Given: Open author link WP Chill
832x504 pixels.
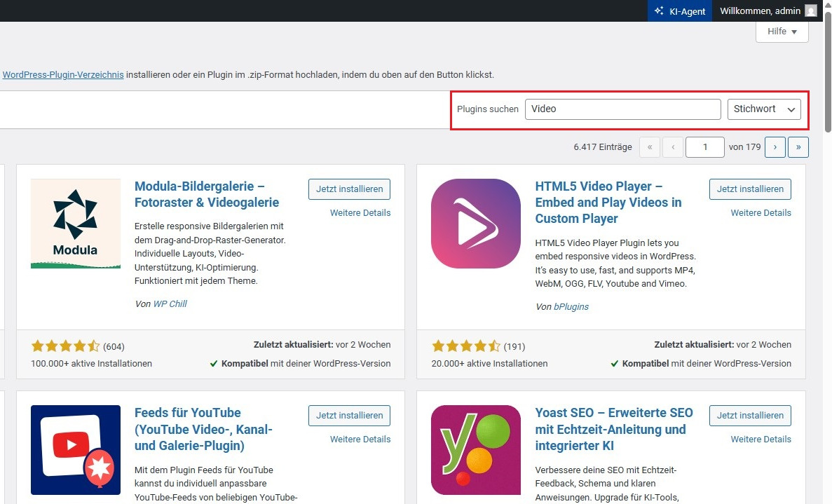Looking at the screenshot, I should [170, 304].
